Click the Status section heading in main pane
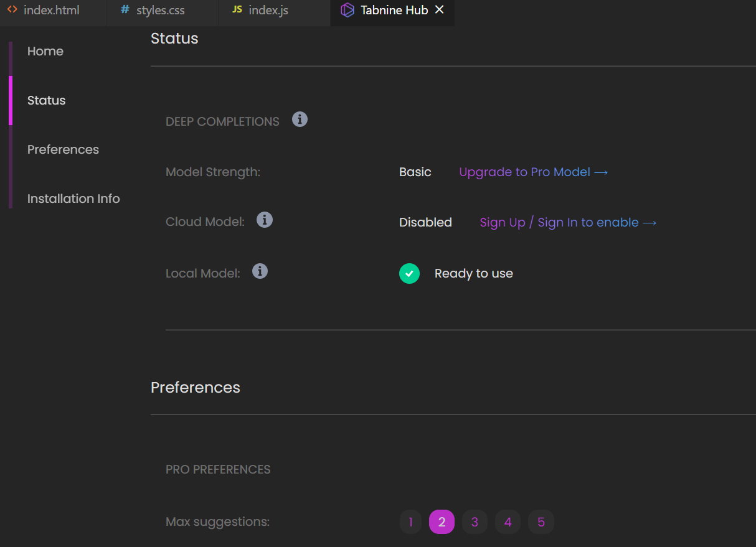Screen dimensions: 756x547 (174, 38)
